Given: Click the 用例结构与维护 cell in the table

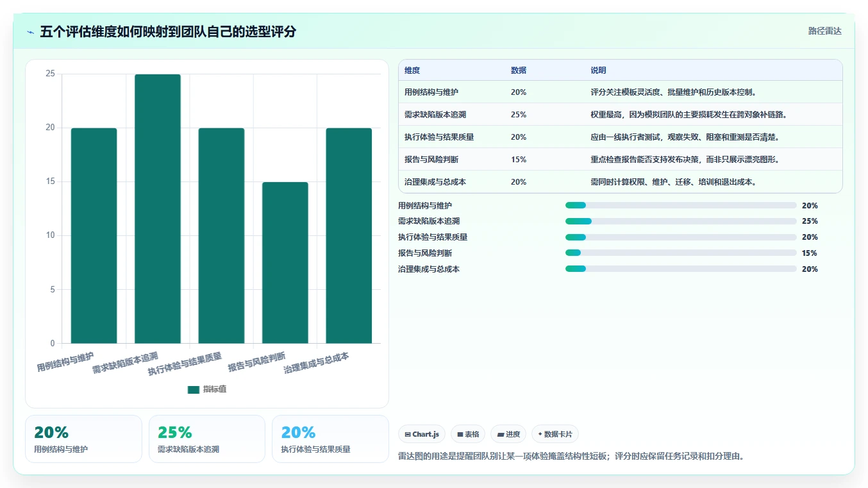Looking at the screenshot, I should (431, 92).
